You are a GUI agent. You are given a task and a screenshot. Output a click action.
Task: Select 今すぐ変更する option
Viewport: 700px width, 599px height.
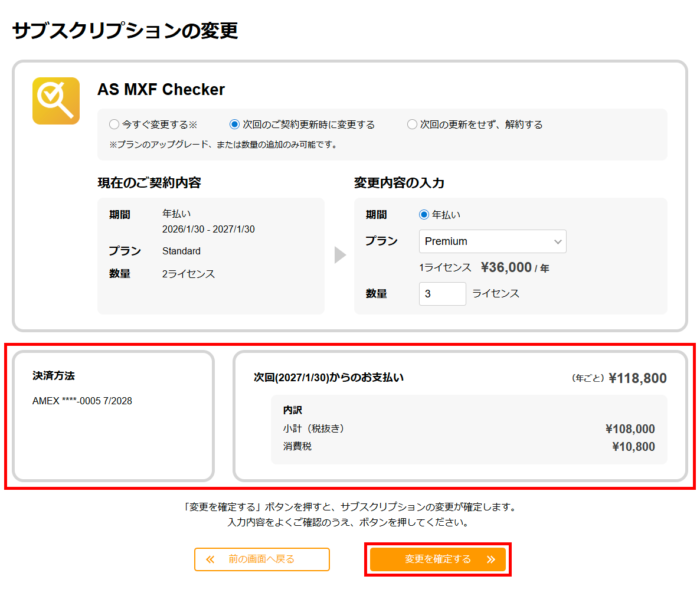pos(113,124)
